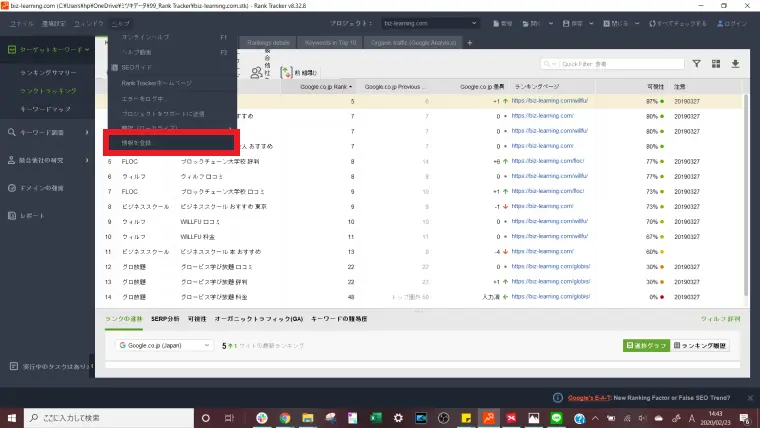The width and height of the screenshot is (760, 428).
Task: Click the add new tab plus icon
Action: tap(470, 42)
